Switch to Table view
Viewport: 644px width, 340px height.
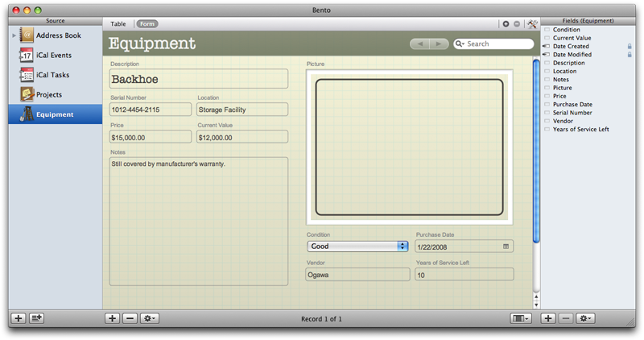point(118,24)
